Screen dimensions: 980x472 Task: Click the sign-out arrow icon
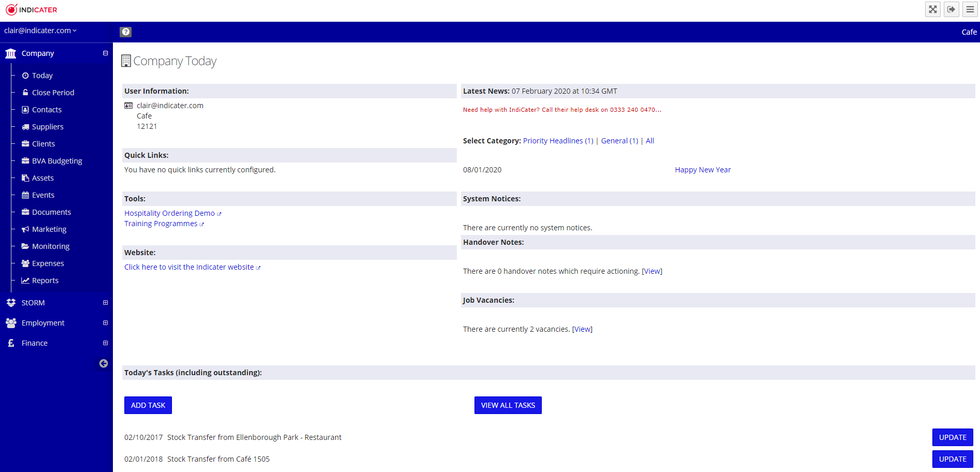(x=952, y=9)
